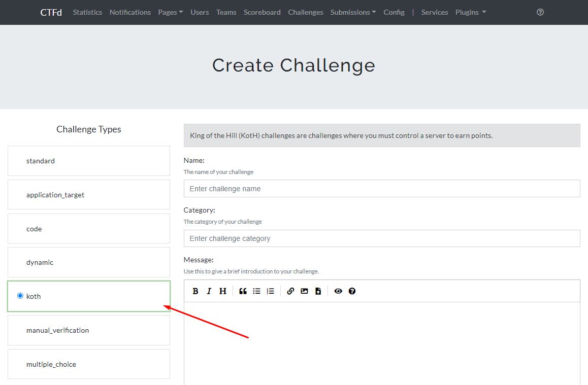Select the koth challenge type
The height and width of the screenshot is (385, 588).
89,296
